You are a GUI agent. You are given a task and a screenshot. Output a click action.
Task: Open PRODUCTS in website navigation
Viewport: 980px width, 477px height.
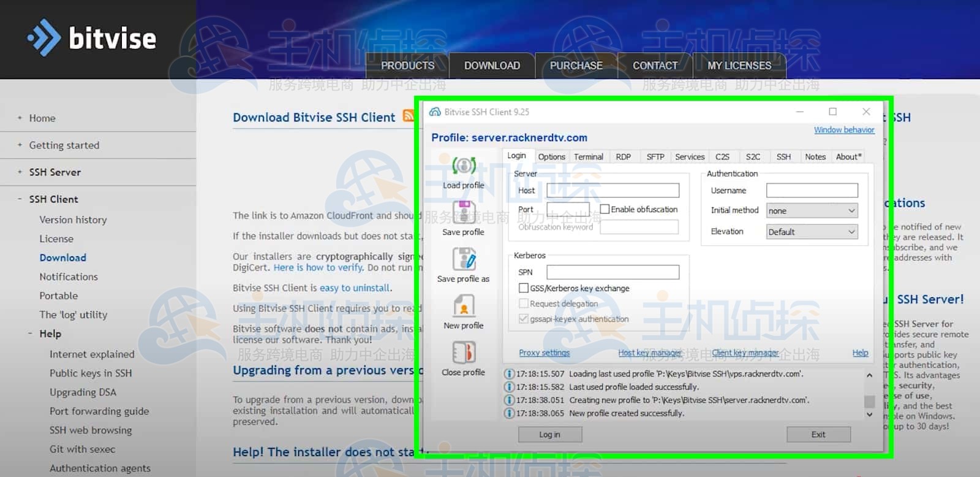tap(407, 66)
